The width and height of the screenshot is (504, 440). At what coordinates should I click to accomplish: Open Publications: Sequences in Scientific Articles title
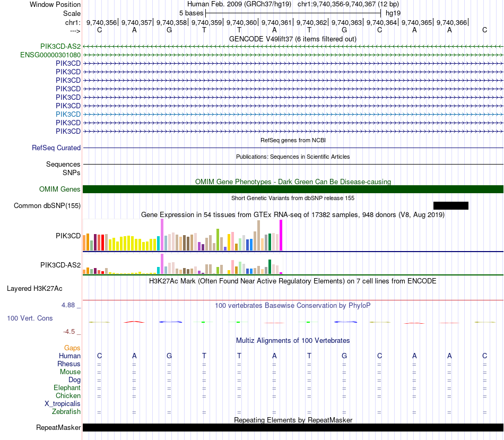tap(293, 157)
